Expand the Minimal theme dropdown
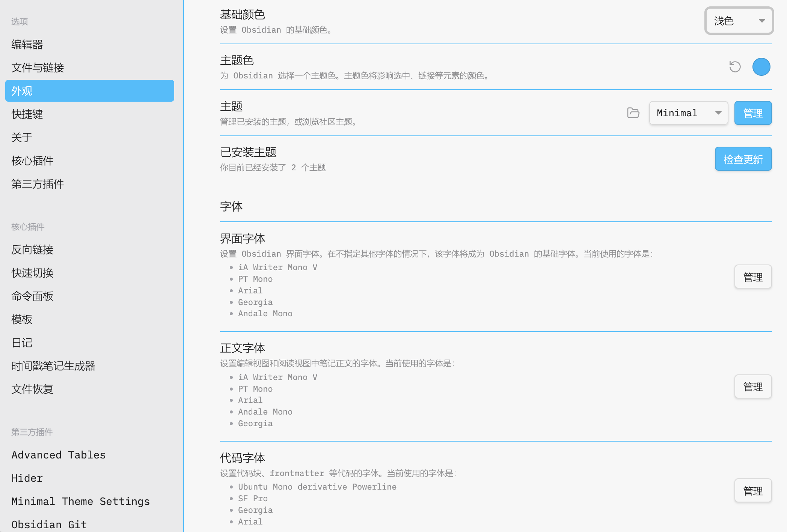The image size is (787, 532). pyautogui.click(x=688, y=113)
